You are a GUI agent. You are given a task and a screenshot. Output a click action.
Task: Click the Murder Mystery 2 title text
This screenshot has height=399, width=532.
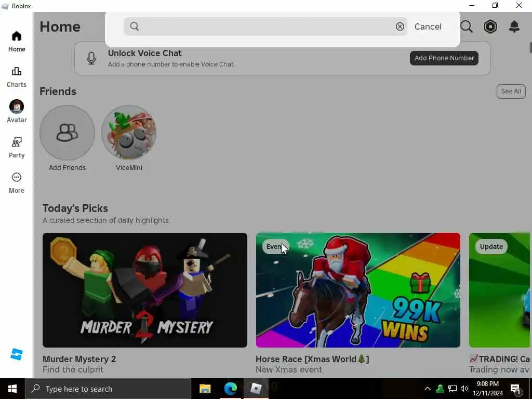79,359
